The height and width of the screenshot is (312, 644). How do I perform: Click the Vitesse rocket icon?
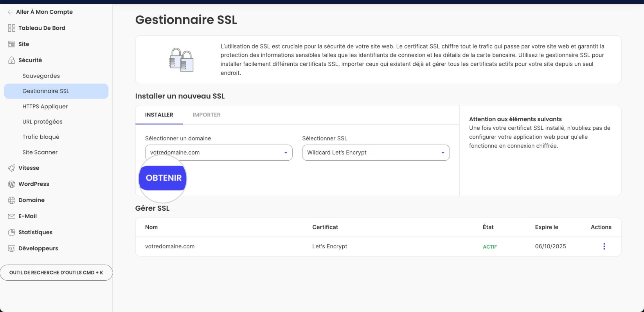12,168
